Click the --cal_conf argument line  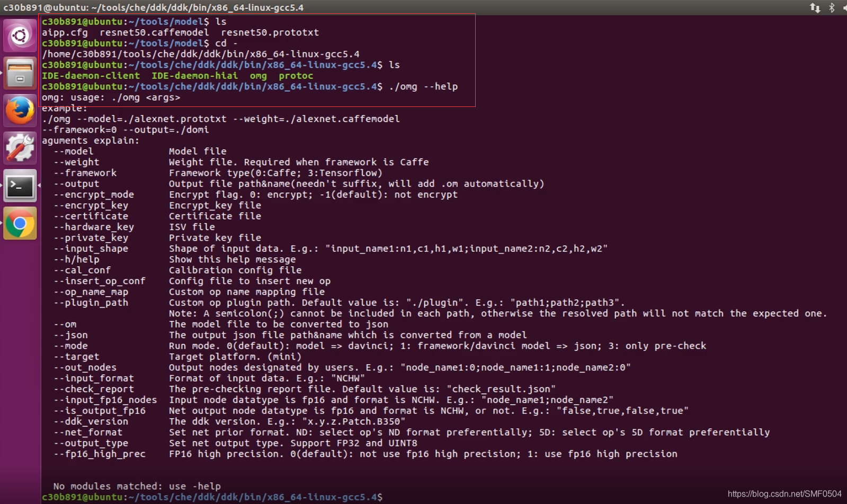point(177,270)
